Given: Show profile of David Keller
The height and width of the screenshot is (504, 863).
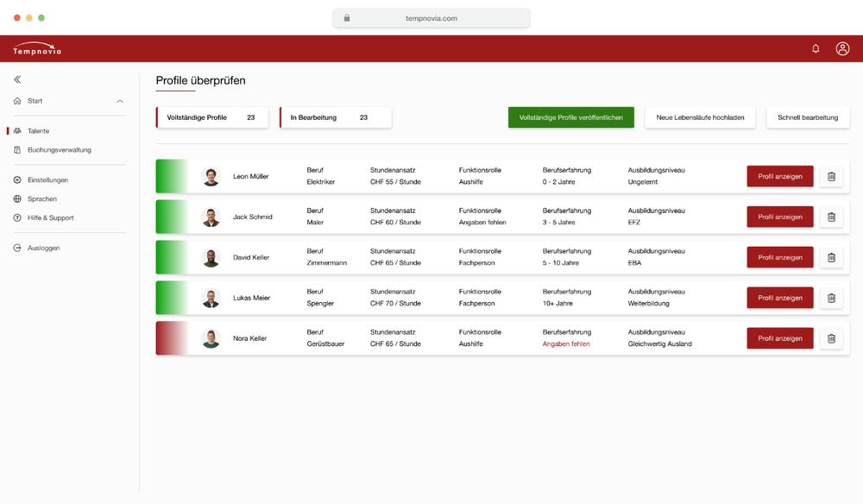Looking at the screenshot, I should (x=780, y=257).
